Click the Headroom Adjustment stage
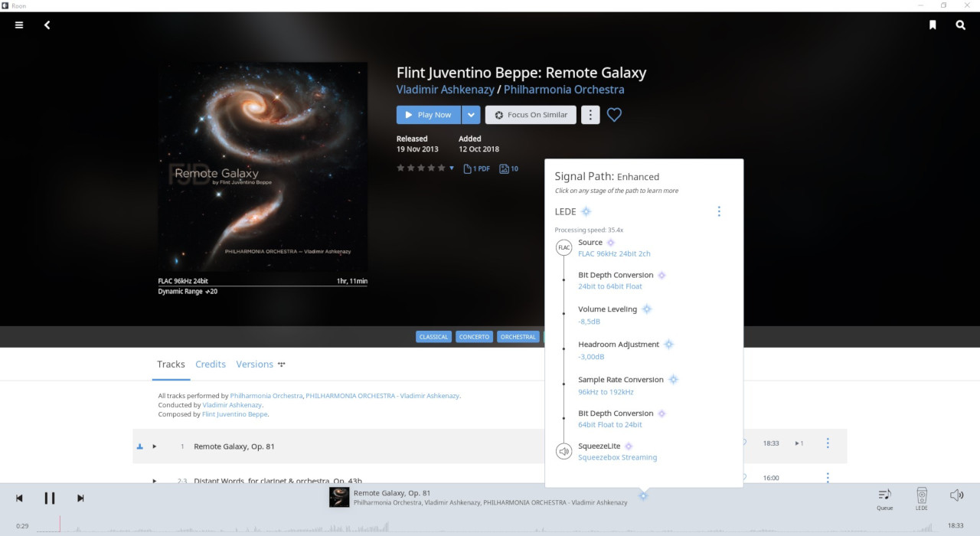This screenshot has width=980, height=536. click(x=619, y=345)
